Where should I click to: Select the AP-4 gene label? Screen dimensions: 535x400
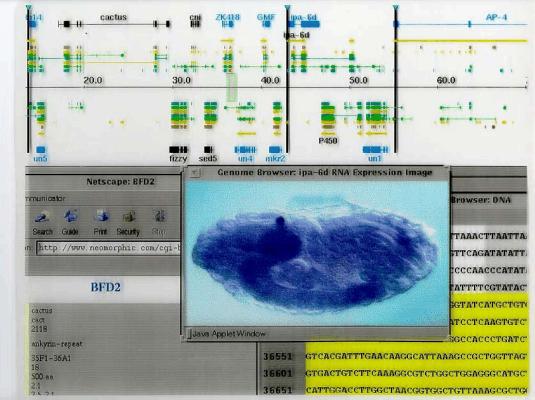tap(496, 17)
